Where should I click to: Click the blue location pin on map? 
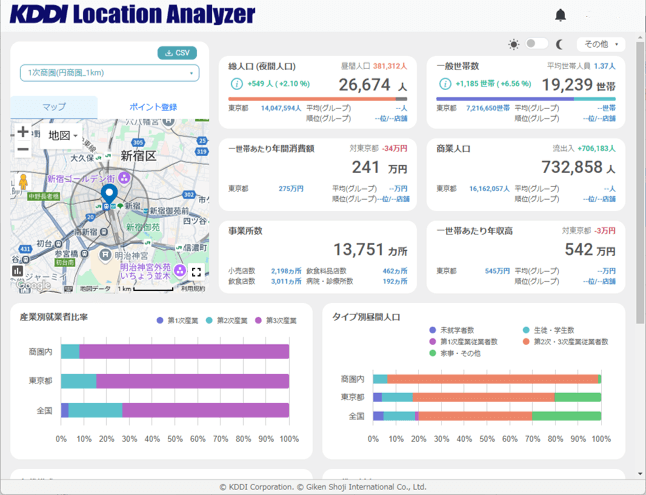109,195
